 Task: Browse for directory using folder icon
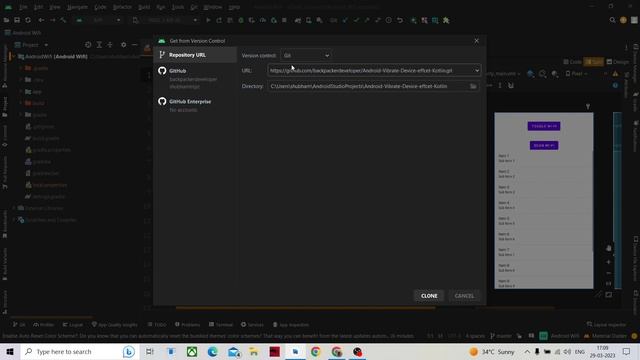click(x=473, y=86)
